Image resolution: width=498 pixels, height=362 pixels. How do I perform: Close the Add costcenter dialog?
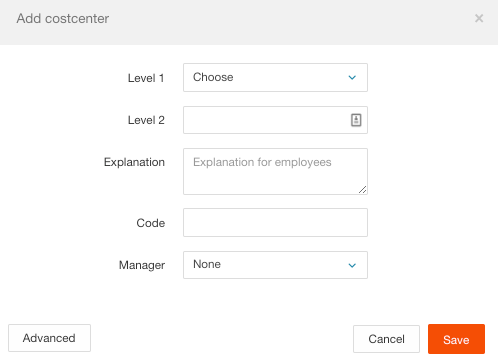479,18
